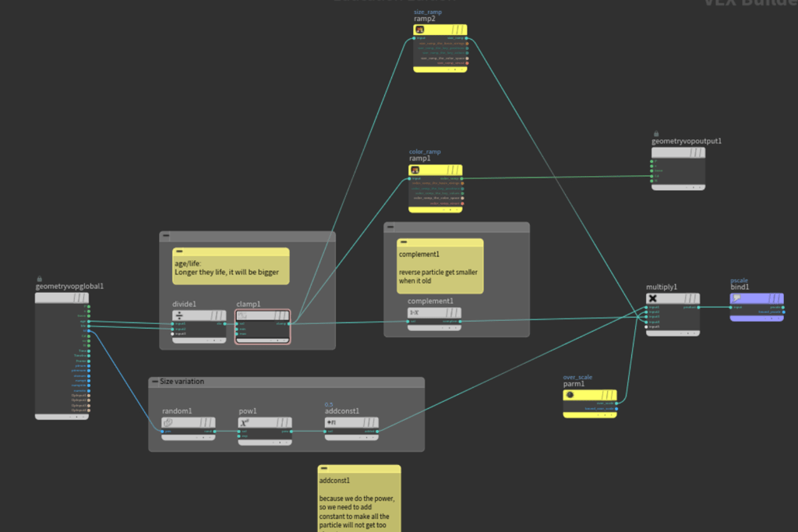Viewport: 798px width, 532px height.
Task: Click the output connector of addconst1 node
Action: pos(377,432)
